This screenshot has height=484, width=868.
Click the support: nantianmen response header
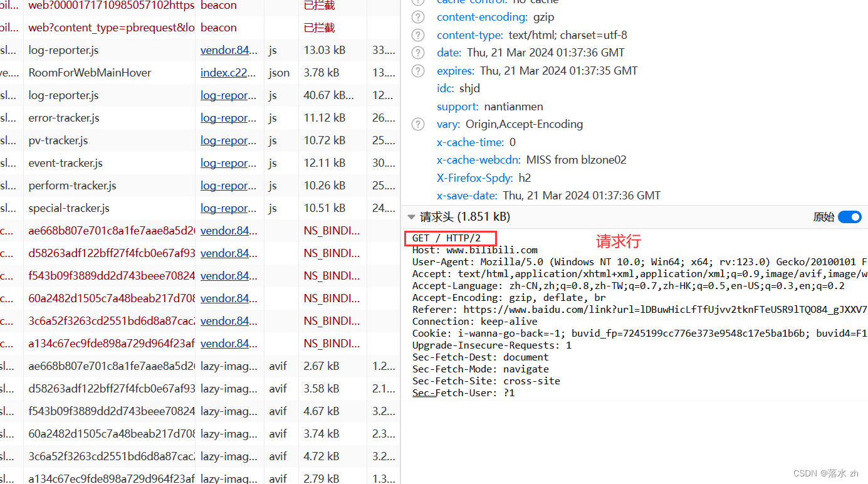point(490,107)
